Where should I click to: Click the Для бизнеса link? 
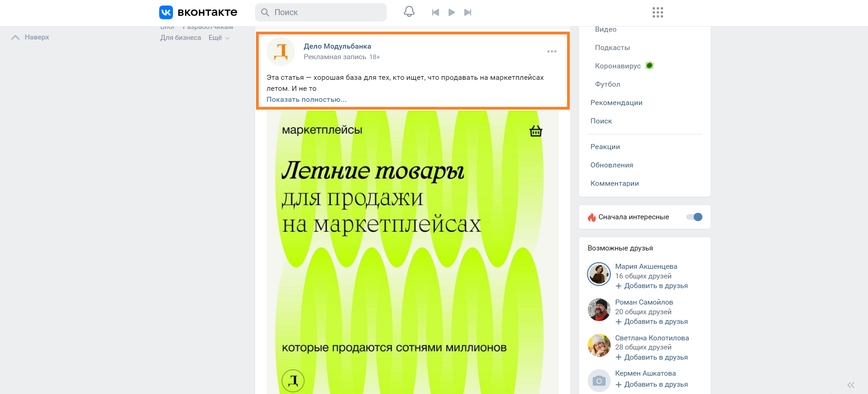(x=180, y=38)
